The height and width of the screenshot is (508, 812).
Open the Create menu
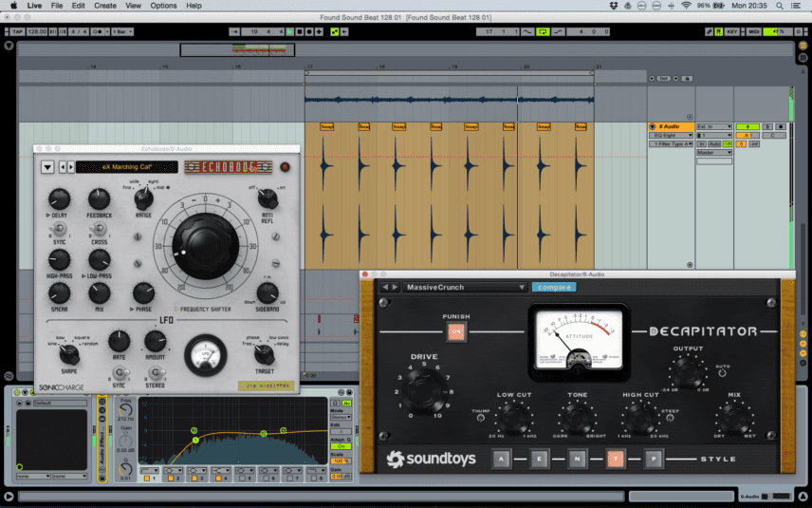coord(105,6)
